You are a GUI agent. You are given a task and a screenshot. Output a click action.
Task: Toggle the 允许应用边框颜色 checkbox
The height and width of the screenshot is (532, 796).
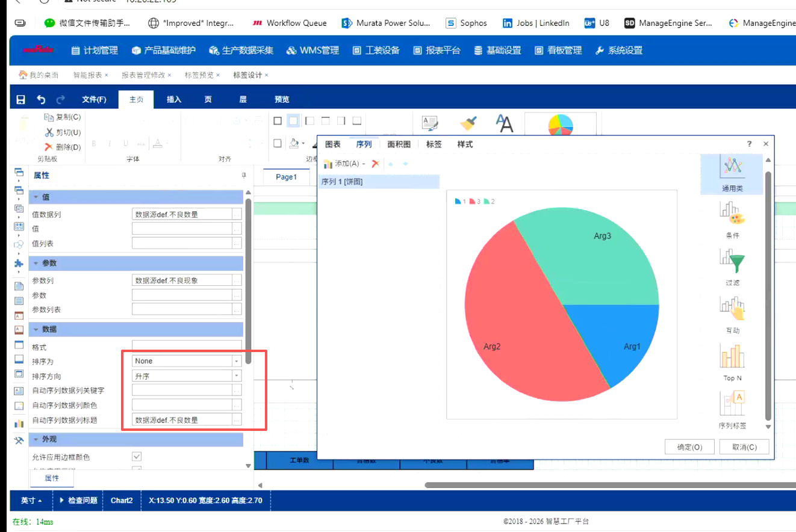(x=137, y=457)
